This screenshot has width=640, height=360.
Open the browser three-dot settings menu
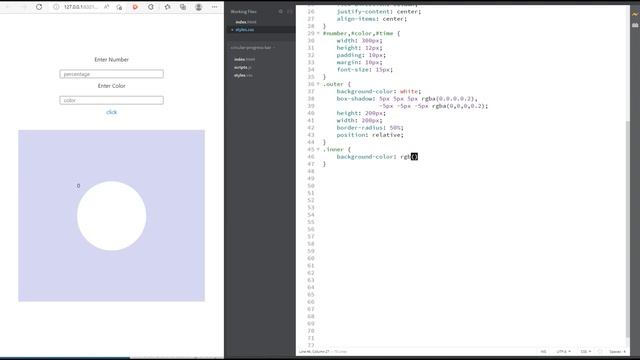215,7
